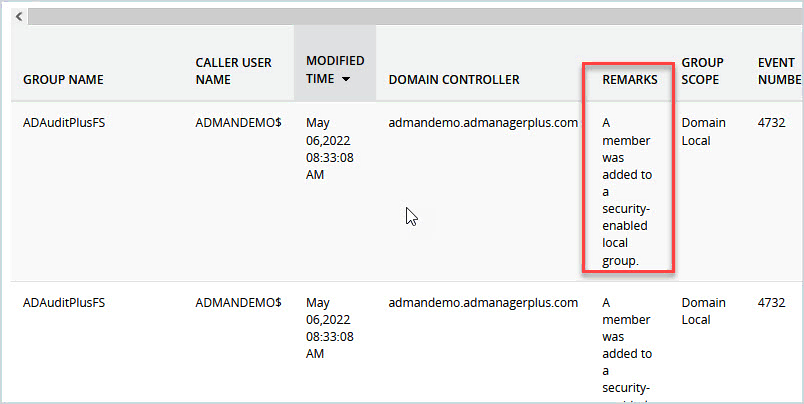
Task: Click Domain Local in the first row
Action: (704, 132)
